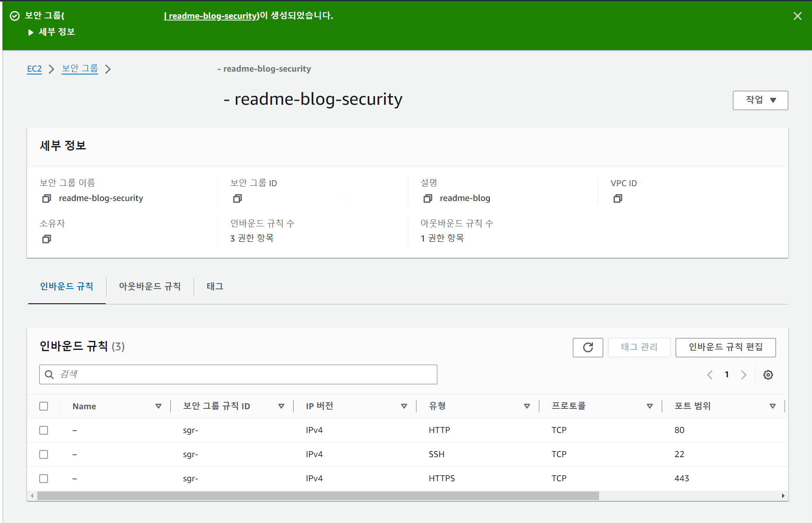Open the 작업 actions dropdown
The image size is (812, 523).
(x=760, y=100)
